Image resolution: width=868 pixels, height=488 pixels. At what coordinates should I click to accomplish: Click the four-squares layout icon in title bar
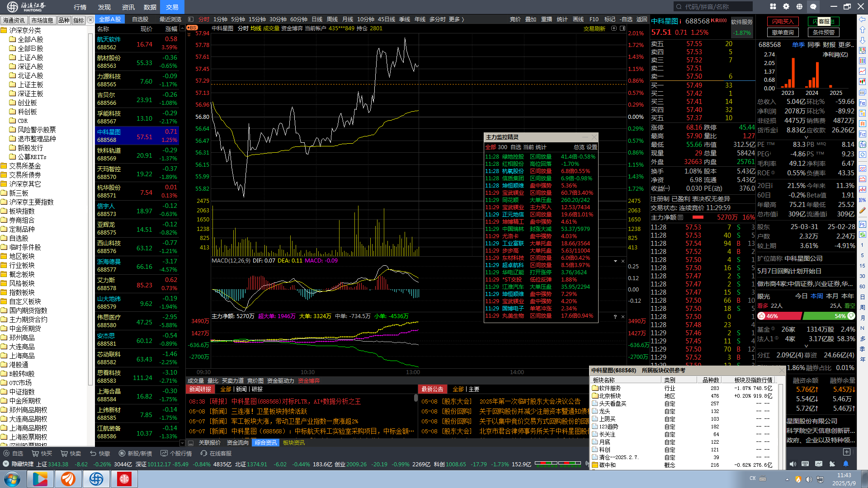773,7
